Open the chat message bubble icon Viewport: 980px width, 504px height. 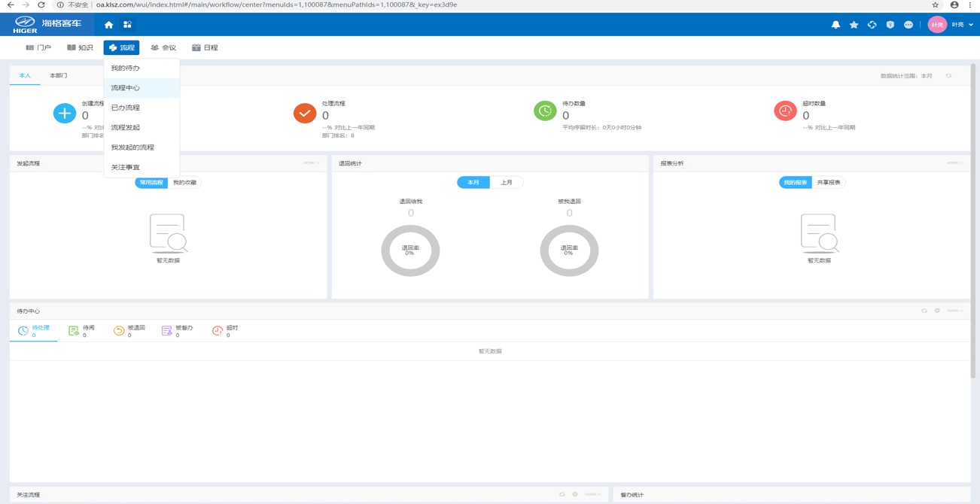pos(908,25)
